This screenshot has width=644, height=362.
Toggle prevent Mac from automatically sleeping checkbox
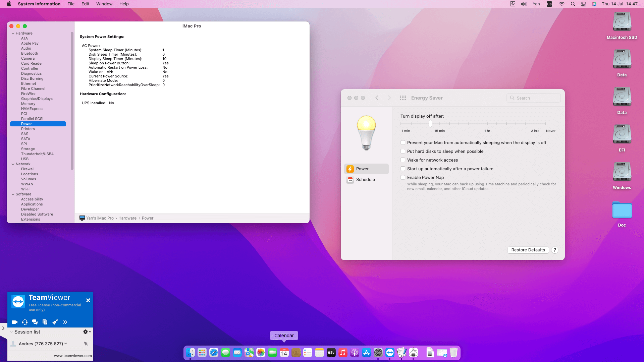click(403, 142)
